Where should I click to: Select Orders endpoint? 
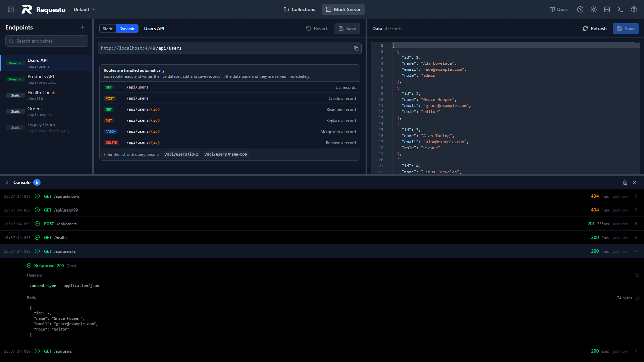point(46,111)
